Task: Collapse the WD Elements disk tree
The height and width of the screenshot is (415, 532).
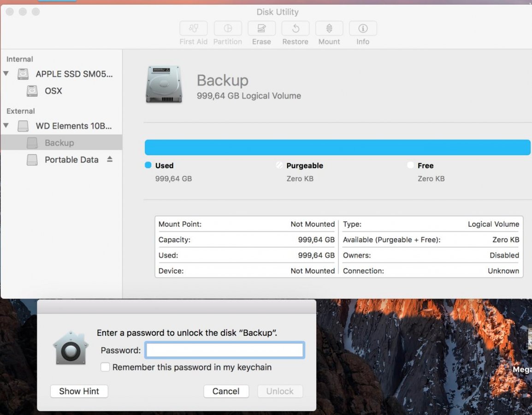Action: (x=6, y=126)
